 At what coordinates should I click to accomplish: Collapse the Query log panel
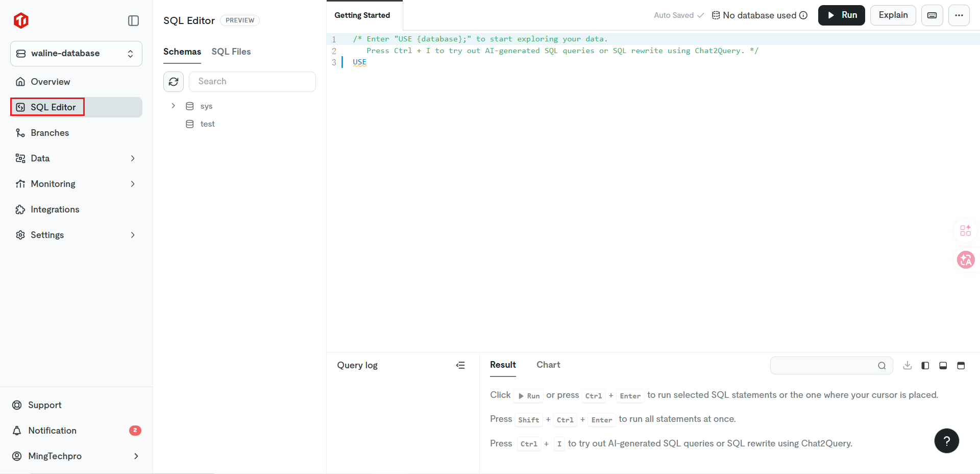(460, 365)
